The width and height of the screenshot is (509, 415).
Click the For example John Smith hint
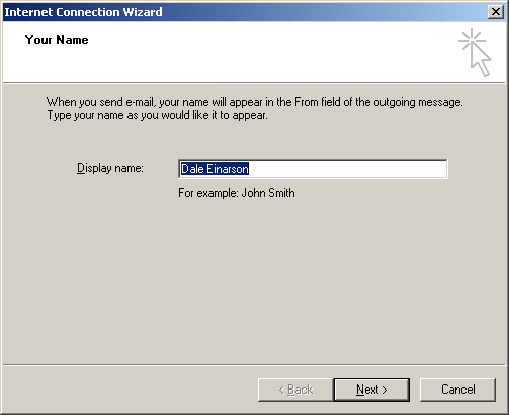(236, 193)
